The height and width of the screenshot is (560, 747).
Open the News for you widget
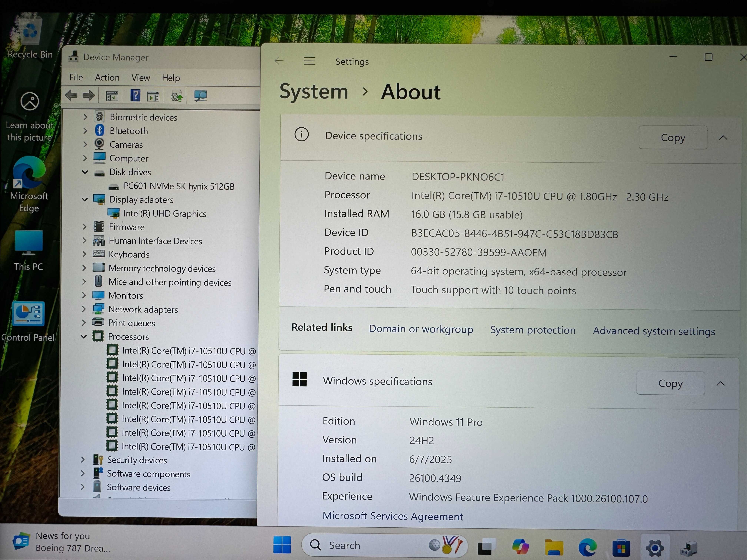pos(62,542)
